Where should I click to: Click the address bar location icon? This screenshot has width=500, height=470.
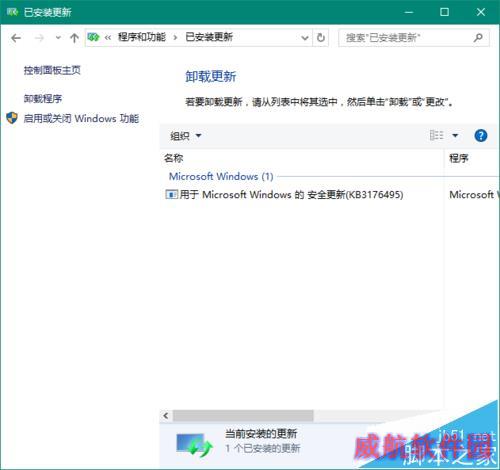(x=94, y=37)
